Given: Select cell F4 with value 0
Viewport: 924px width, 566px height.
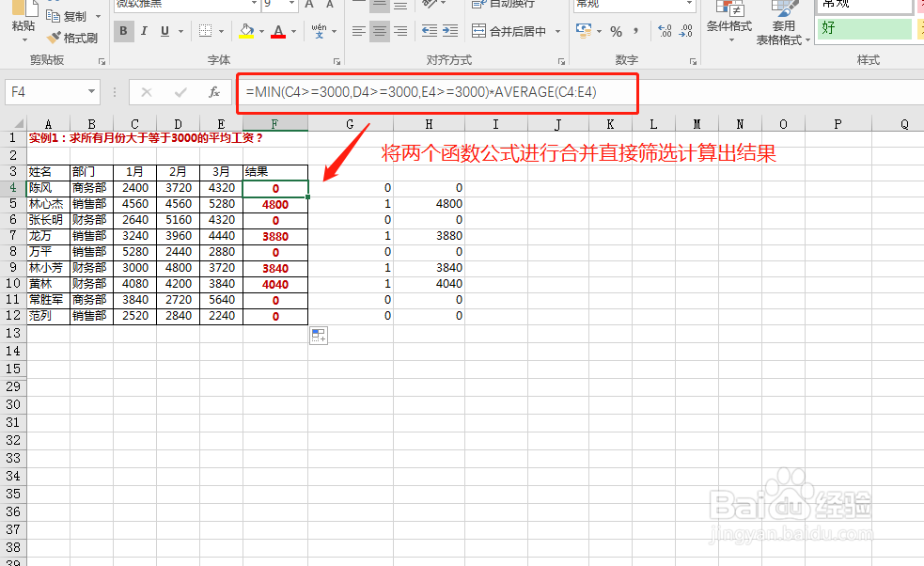Looking at the screenshot, I should coord(275,189).
